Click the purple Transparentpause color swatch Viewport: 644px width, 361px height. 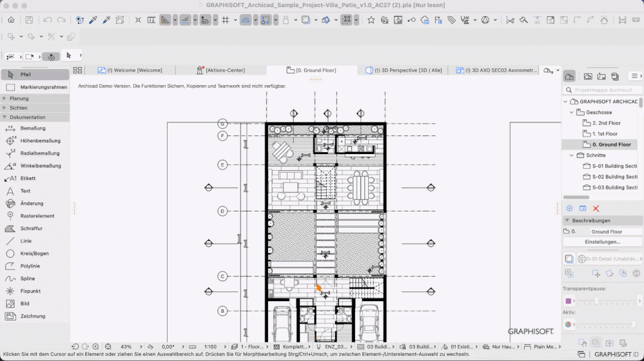[569, 301]
